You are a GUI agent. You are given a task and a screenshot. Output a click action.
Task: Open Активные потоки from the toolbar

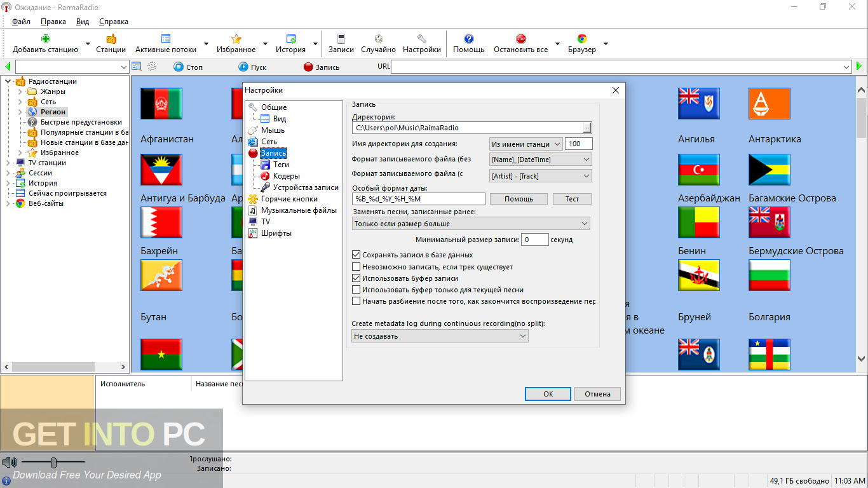[x=166, y=43]
